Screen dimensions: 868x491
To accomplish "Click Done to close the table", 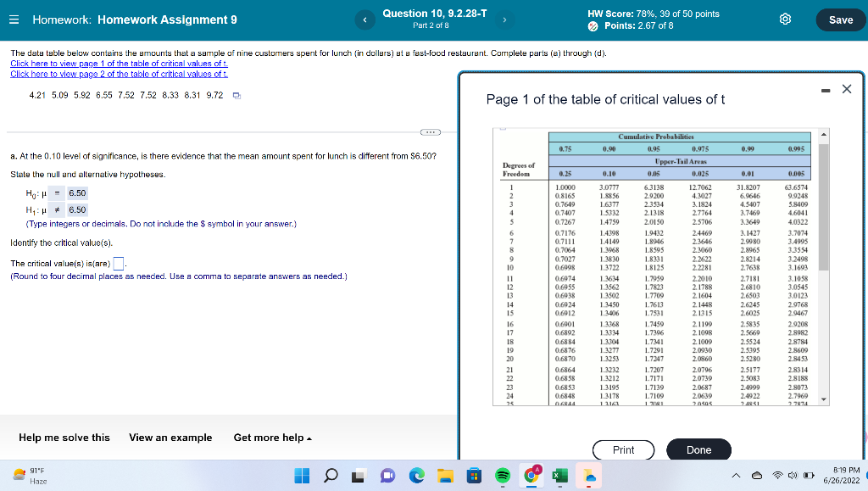I will [698, 450].
